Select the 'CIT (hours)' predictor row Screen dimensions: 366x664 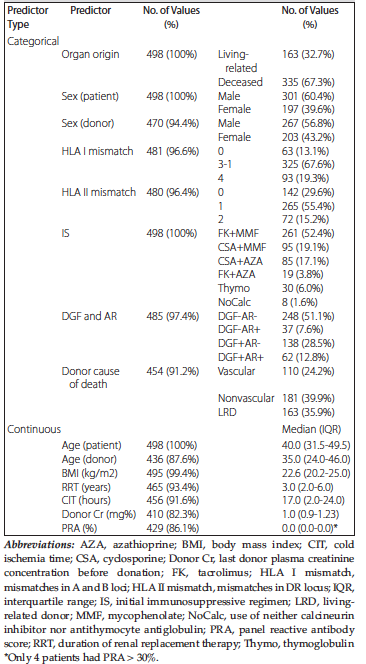[183, 487]
